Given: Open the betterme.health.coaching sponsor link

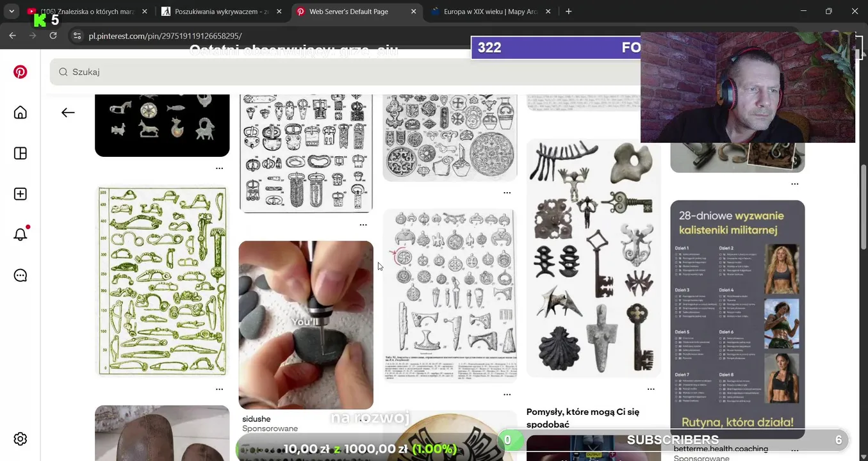Looking at the screenshot, I should [x=721, y=449].
